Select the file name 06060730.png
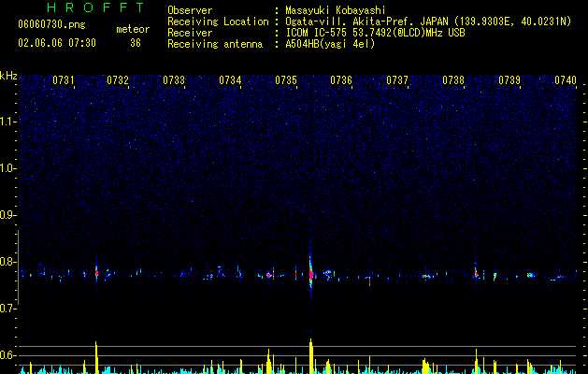This screenshot has width=588, height=374. coord(51,24)
